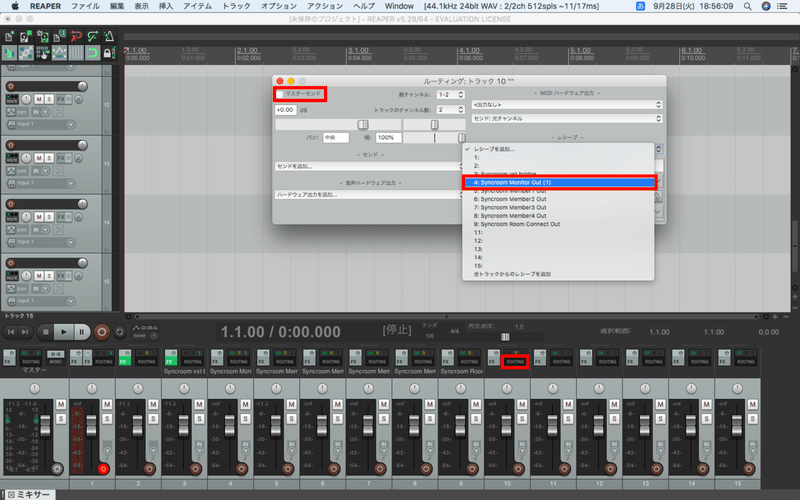
Task: Open the 親チャンネル 1-2 dropdown
Action: [451, 95]
